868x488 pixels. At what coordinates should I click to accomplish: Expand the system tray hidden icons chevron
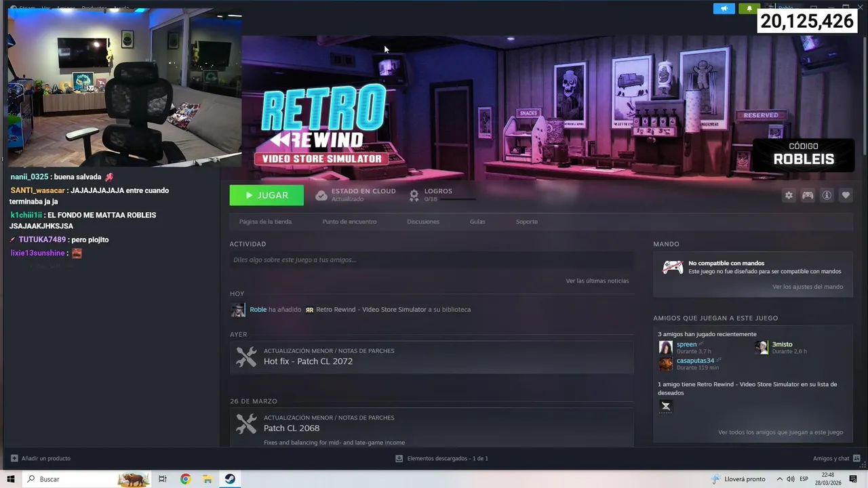click(x=779, y=479)
